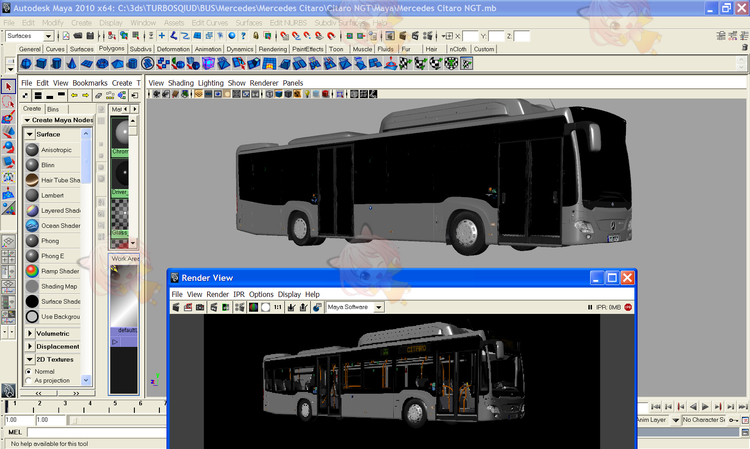The width and height of the screenshot is (750, 449).
Task: Create a Phong E shader node
Action: [x=53, y=256]
